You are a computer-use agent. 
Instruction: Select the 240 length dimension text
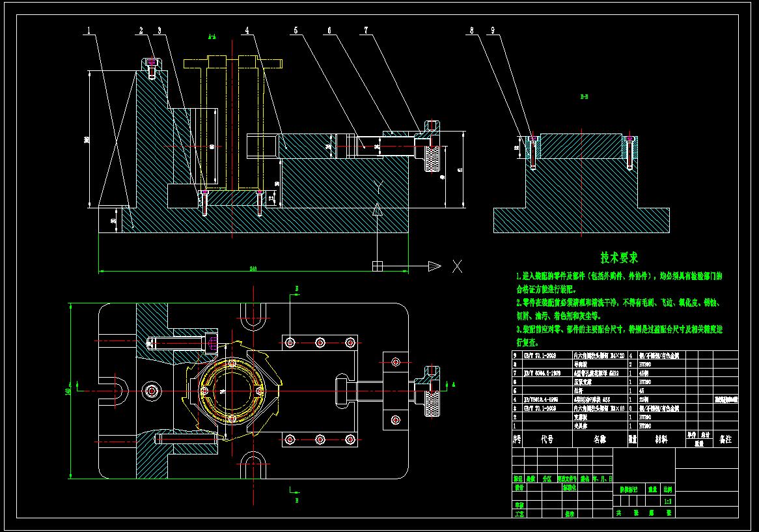(x=253, y=269)
